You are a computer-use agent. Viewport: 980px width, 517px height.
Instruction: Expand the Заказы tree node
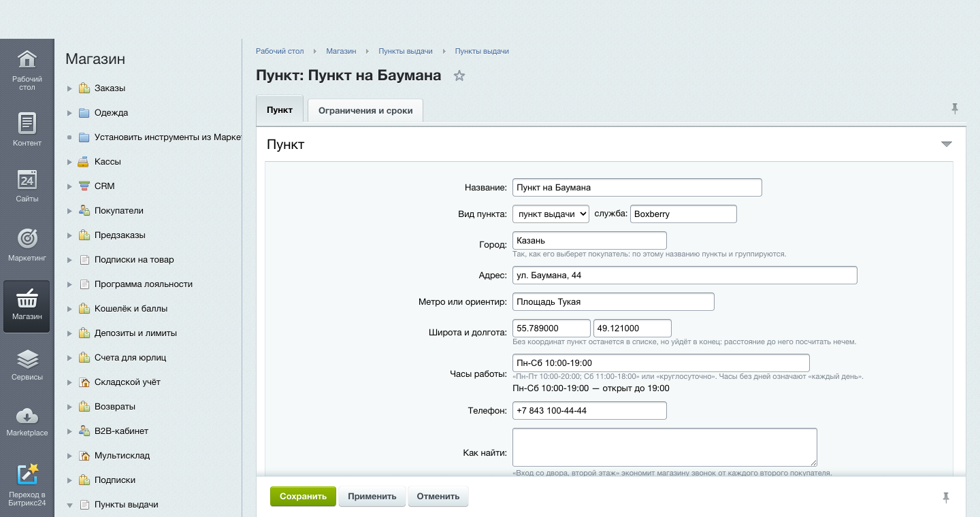coord(69,88)
